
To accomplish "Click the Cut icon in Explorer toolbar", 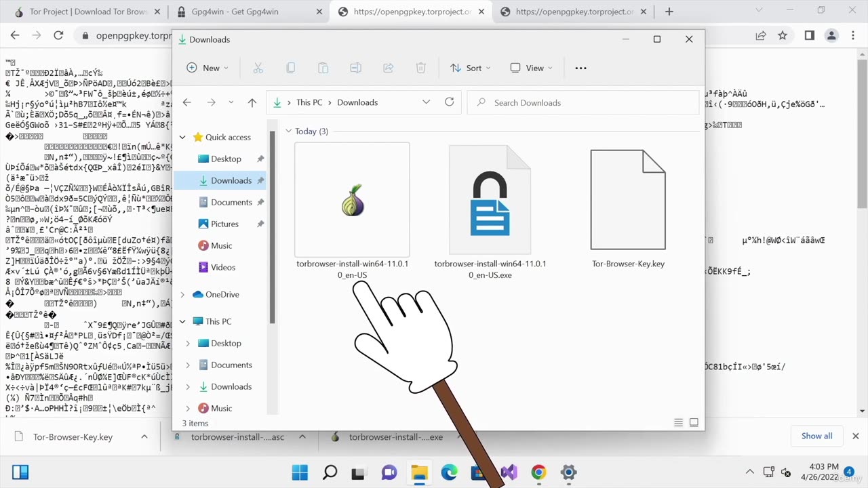I will tap(258, 68).
